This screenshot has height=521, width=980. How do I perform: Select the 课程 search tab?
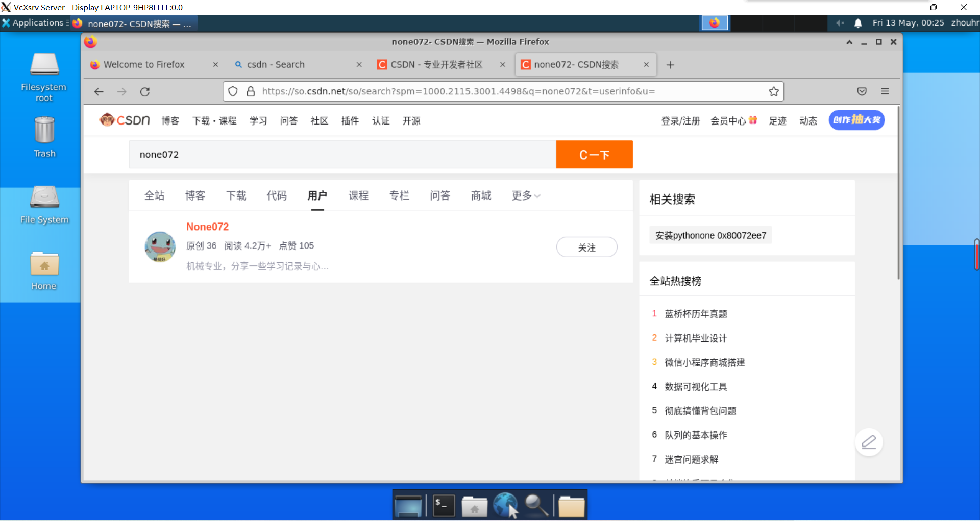(359, 195)
